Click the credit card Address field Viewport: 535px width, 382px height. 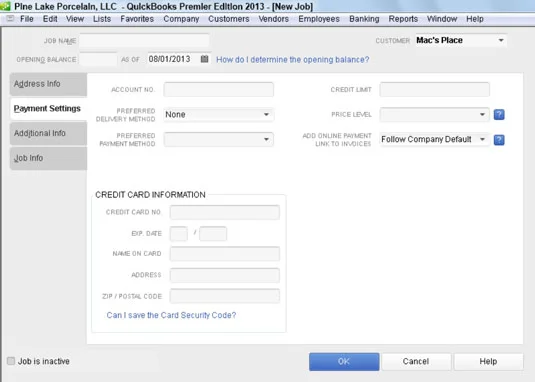click(x=225, y=275)
